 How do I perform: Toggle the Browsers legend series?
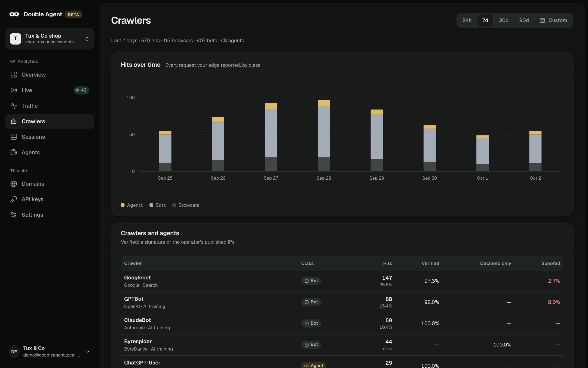[186, 205]
